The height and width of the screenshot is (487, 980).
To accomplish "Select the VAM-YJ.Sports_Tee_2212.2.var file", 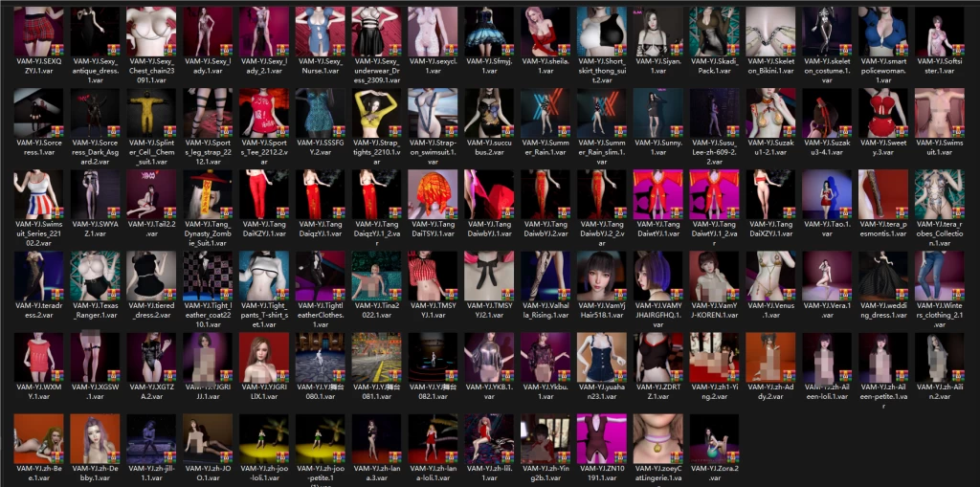I will pos(263,113).
